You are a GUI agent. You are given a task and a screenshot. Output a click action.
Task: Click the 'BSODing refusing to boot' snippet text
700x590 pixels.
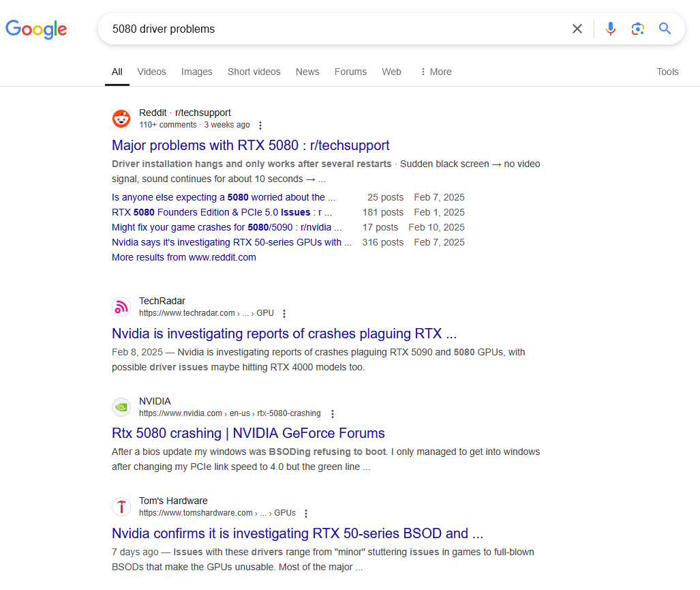click(x=327, y=452)
